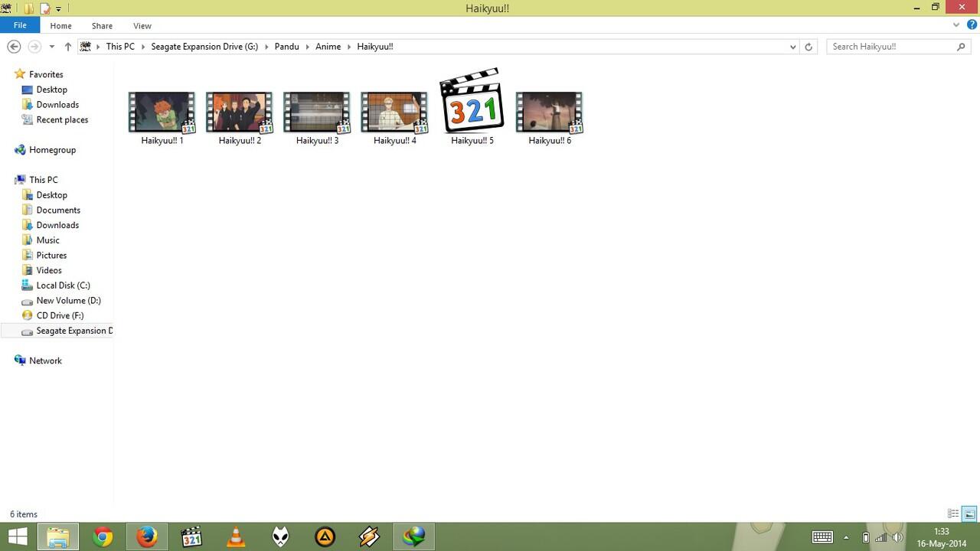Screen dimensions: 980x551
Task: Select CD Drive (F:)
Action: 60,315
